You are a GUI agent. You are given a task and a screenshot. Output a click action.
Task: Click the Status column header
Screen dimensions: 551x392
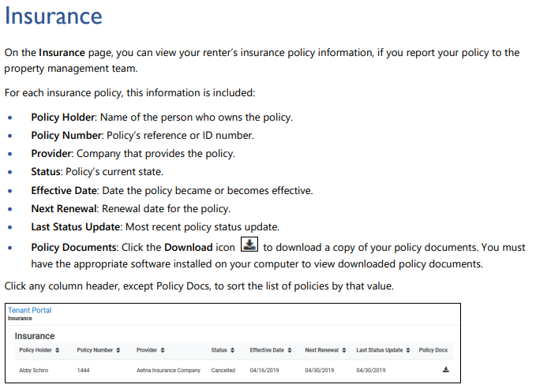219,350
